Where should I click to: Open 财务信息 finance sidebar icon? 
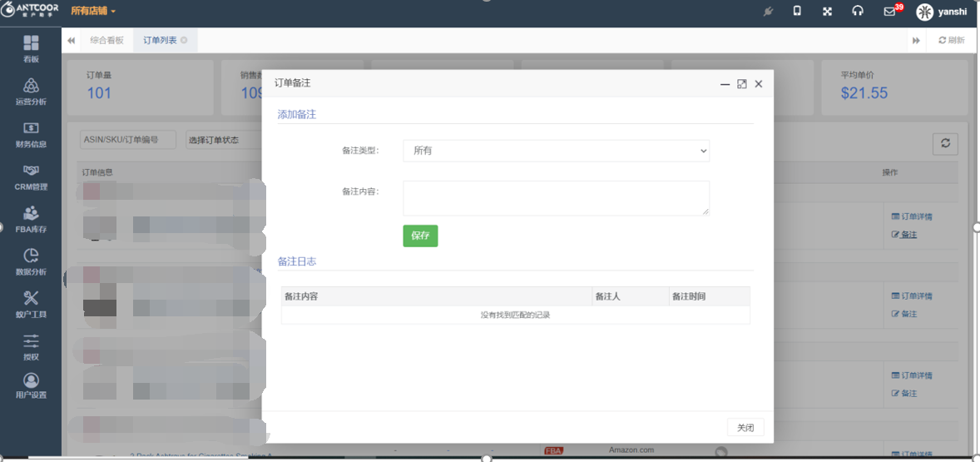[x=31, y=134]
